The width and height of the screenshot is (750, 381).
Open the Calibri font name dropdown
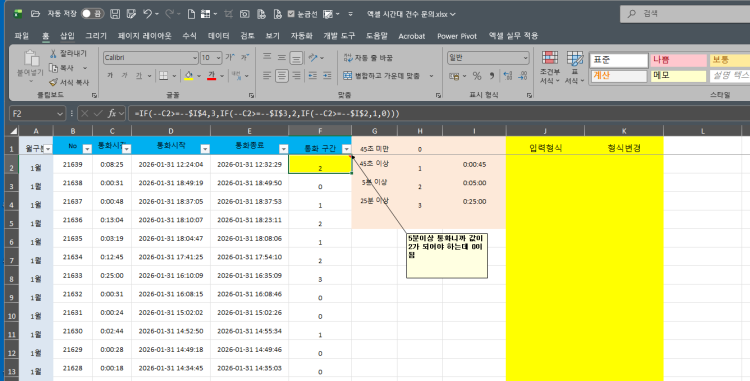pyautogui.click(x=195, y=57)
